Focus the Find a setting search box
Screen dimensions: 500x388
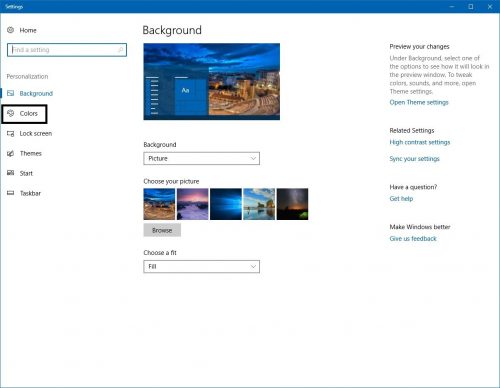(67, 50)
